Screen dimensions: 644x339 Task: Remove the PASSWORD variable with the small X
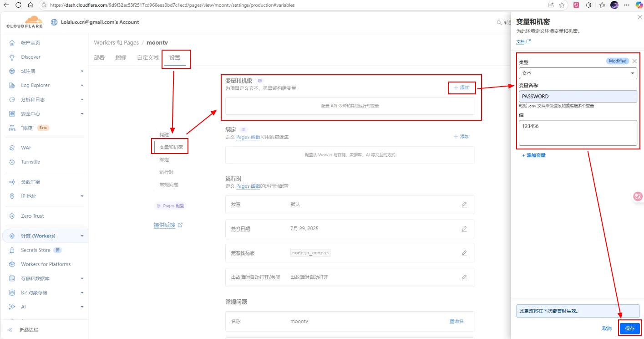(634, 61)
